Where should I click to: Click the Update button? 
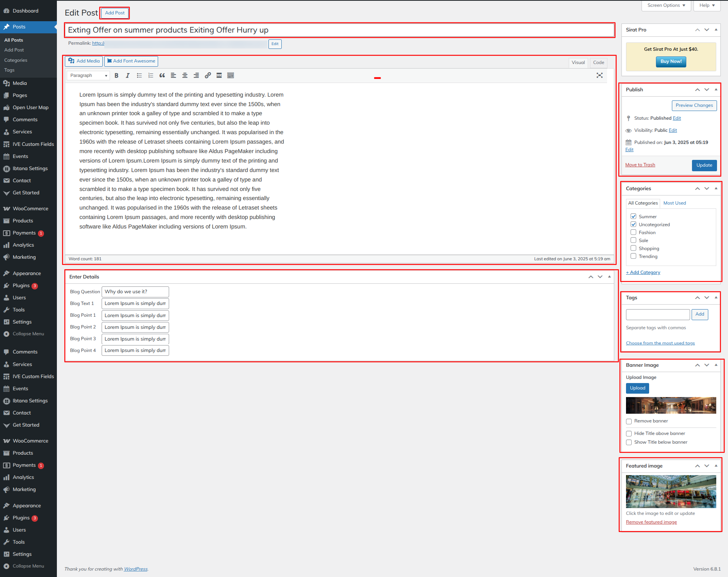(704, 165)
